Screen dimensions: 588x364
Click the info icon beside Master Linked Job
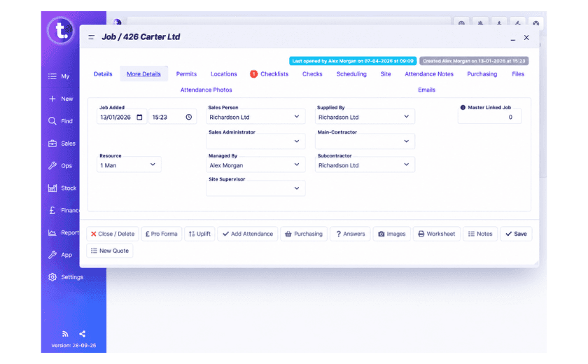pyautogui.click(x=463, y=107)
